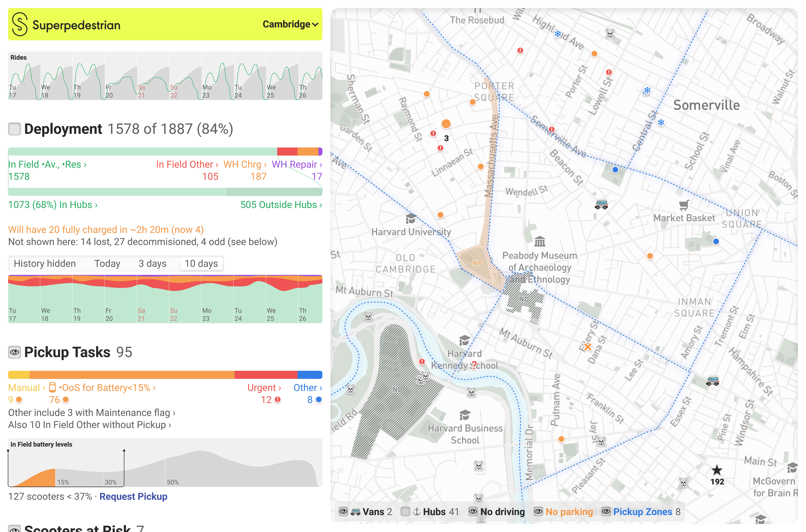
Task: Enable the Hubs checkbox
Action: click(405, 512)
